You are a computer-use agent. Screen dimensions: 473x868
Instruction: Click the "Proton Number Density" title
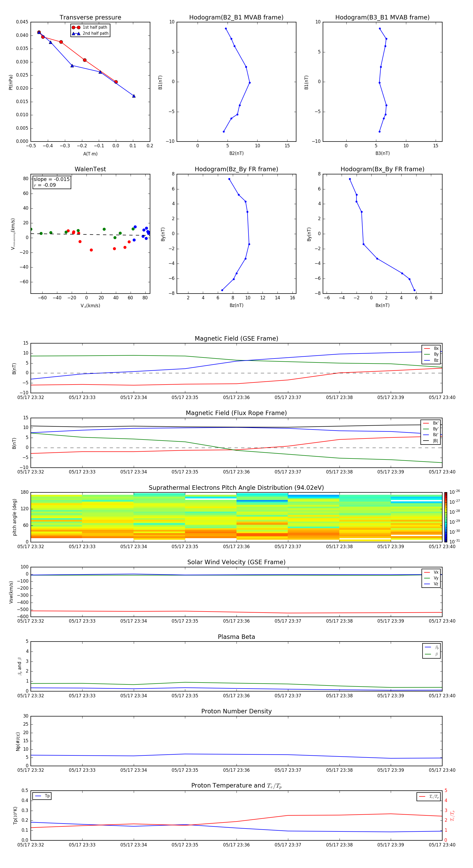[x=236, y=711]
